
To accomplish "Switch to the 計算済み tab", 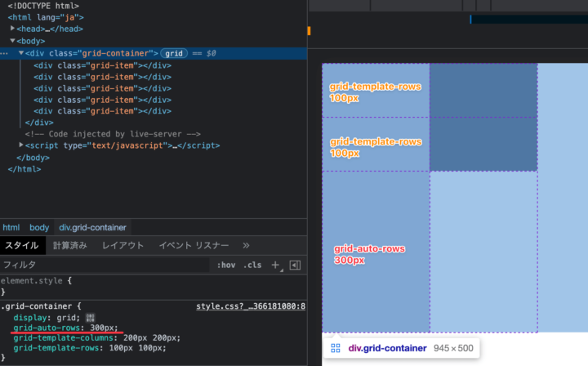I will 70,246.
